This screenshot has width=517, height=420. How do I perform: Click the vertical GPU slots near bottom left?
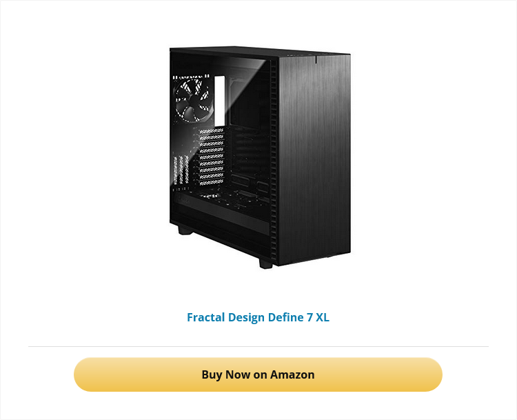pyautogui.click(x=181, y=170)
